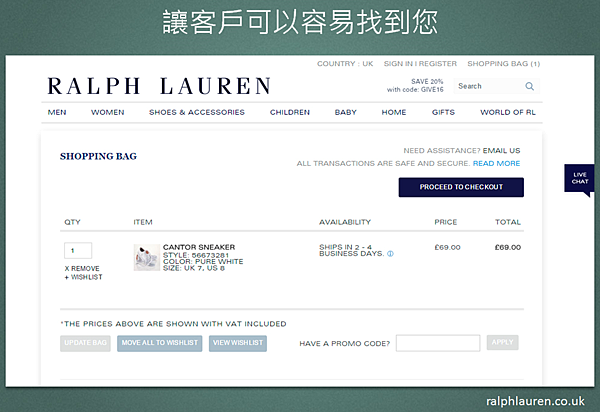Click Read More security link
The width and height of the screenshot is (600, 412).
(x=496, y=163)
